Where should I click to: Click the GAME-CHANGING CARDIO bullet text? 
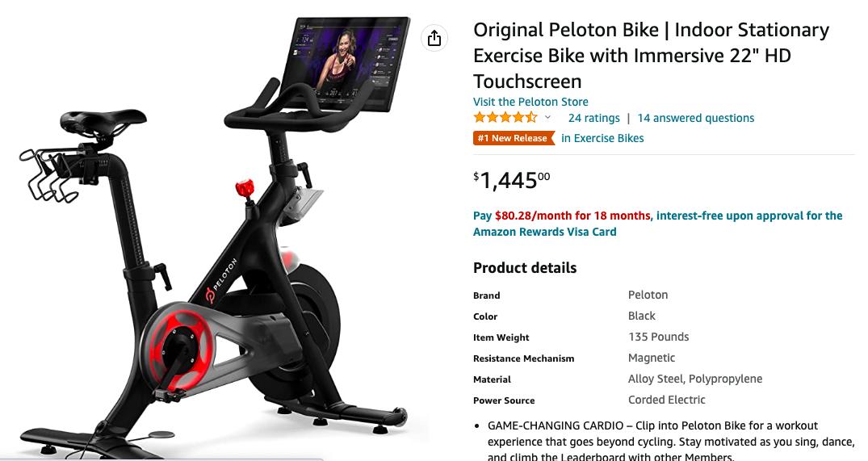tap(670, 442)
